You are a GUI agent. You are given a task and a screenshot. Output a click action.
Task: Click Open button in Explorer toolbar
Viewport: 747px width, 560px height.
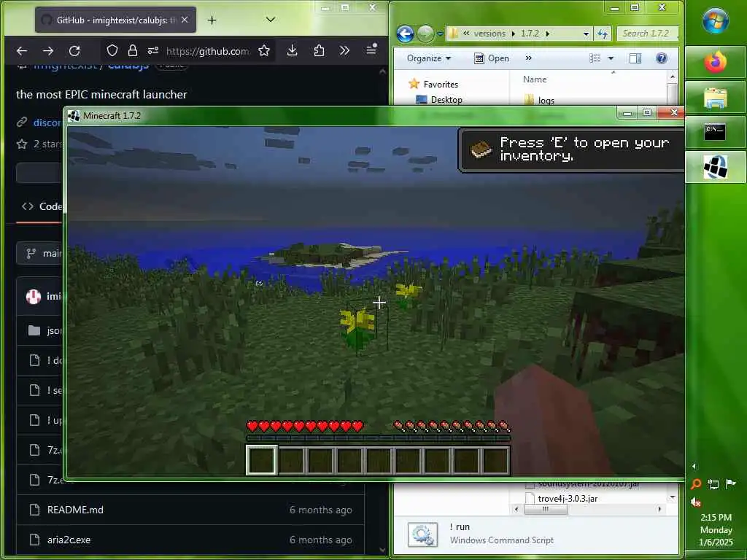coord(492,58)
